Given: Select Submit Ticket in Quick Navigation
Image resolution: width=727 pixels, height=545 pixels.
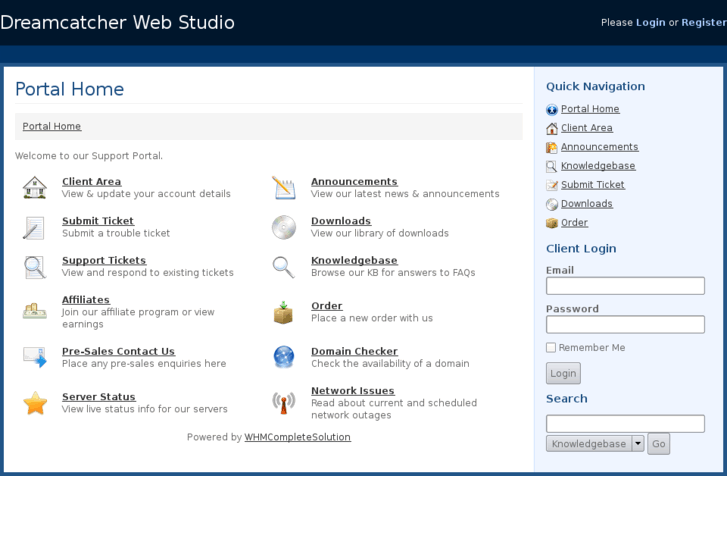Looking at the screenshot, I should coord(592,185).
